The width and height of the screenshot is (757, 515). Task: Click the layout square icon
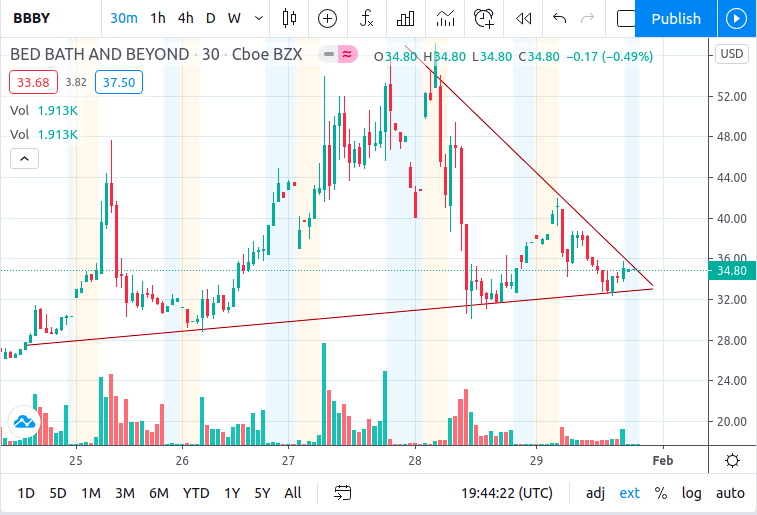click(x=626, y=19)
